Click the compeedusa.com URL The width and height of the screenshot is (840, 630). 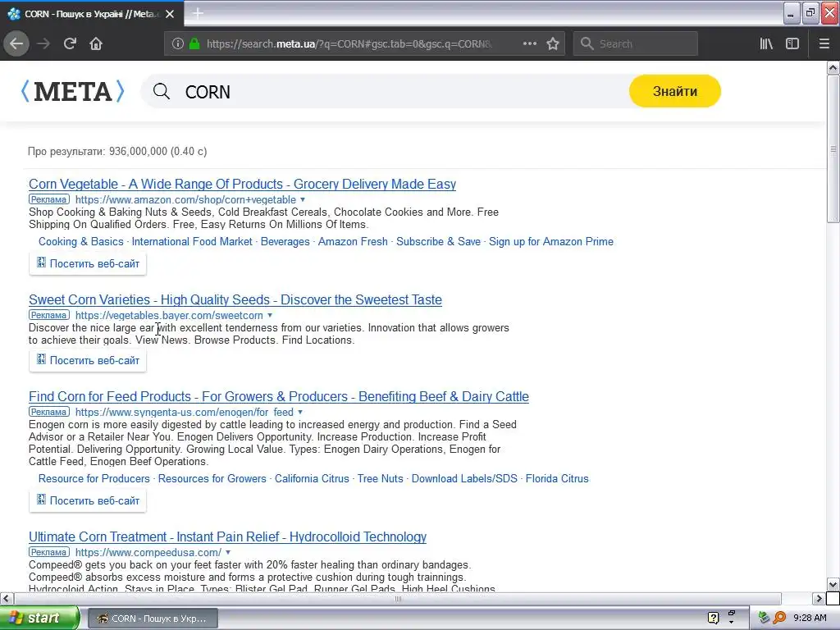pyautogui.click(x=148, y=552)
